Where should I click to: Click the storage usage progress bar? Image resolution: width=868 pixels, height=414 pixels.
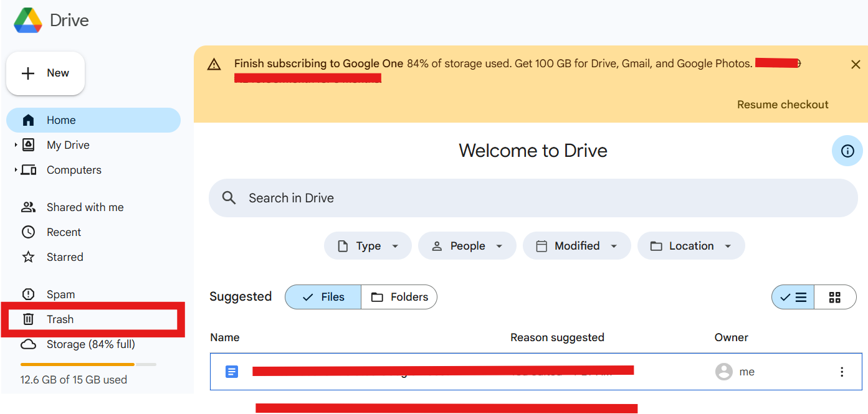tap(88, 364)
